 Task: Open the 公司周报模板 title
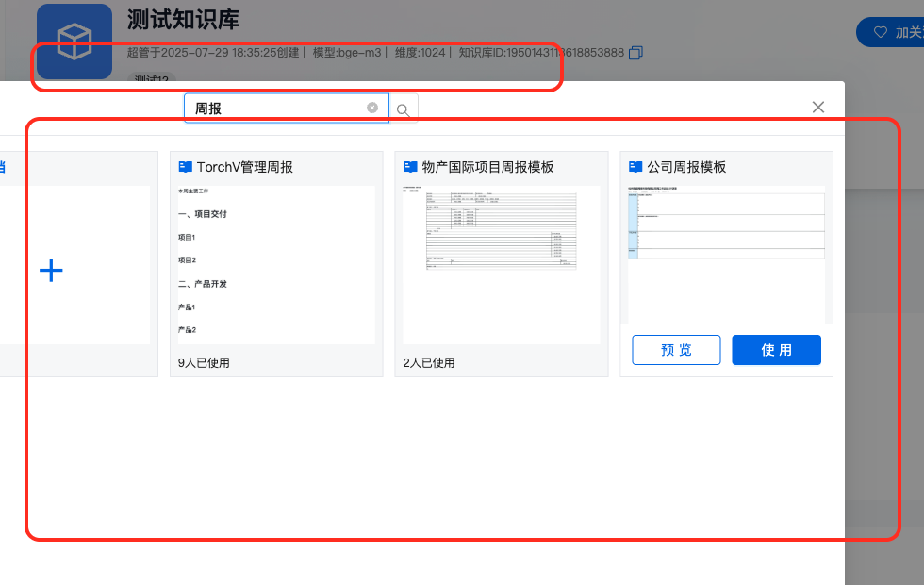pyautogui.click(x=686, y=167)
